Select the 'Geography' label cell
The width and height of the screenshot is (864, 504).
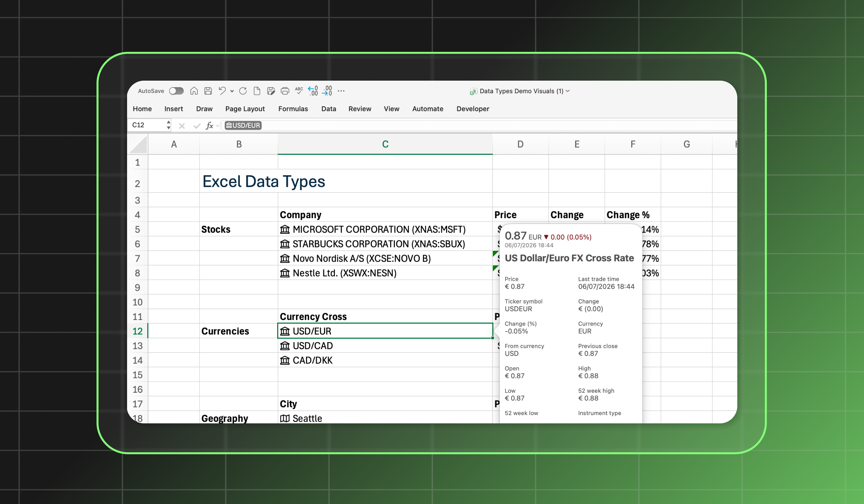[x=239, y=418]
